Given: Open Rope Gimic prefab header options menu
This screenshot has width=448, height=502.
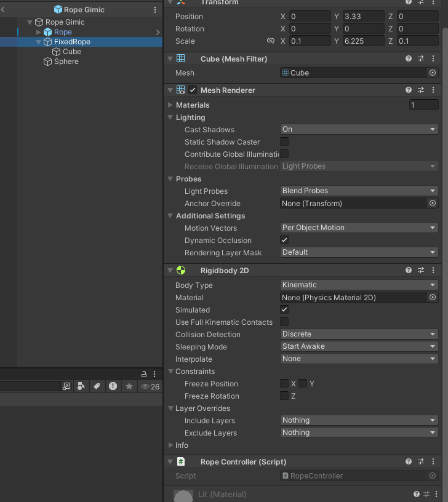Looking at the screenshot, I should [155, 10].
